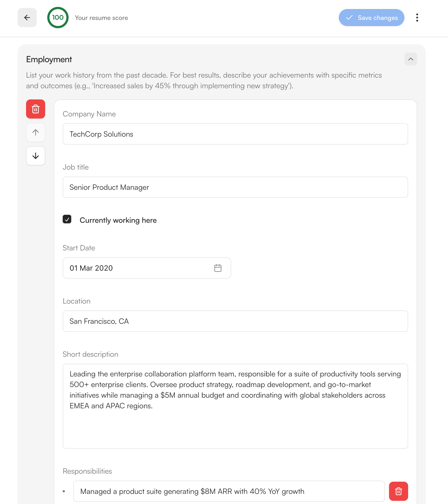Click the Save changes button

pyautogui.click(x=371, y=18)
